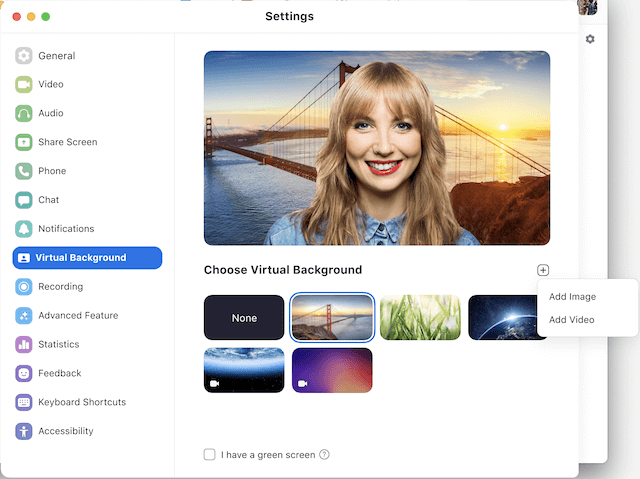
Task: Select the Chat bubble icon
Action: [24, 200]
